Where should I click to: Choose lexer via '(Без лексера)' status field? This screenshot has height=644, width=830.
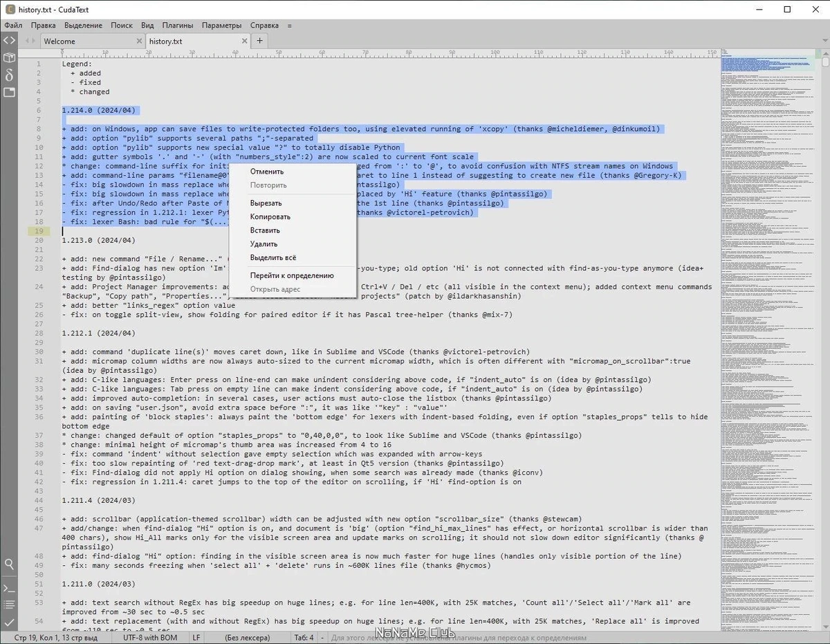(247, 638)
